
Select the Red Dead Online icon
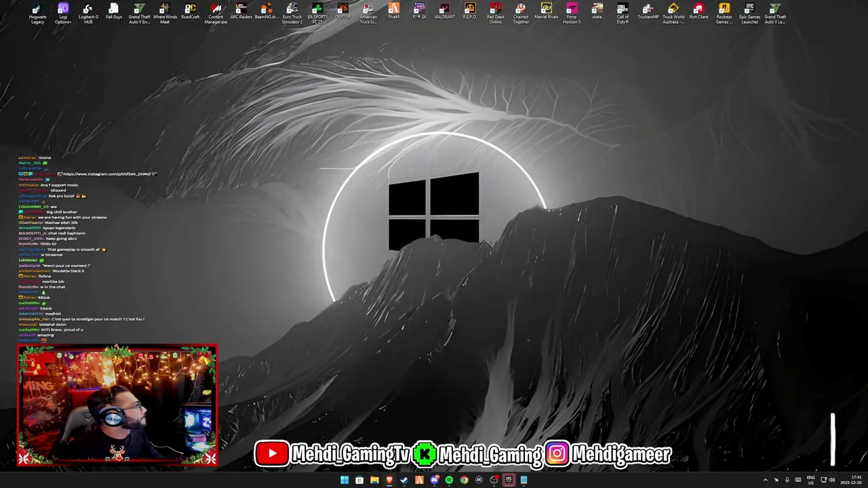(x=496, y=14)
